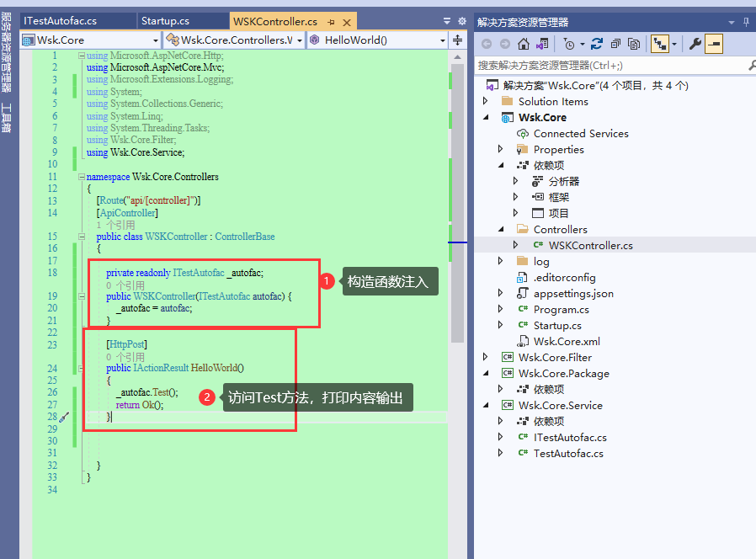Viewport: 756px width, 559px height.
Task: Select the WSKController.cs tab
Action: [x=275, y=22]
